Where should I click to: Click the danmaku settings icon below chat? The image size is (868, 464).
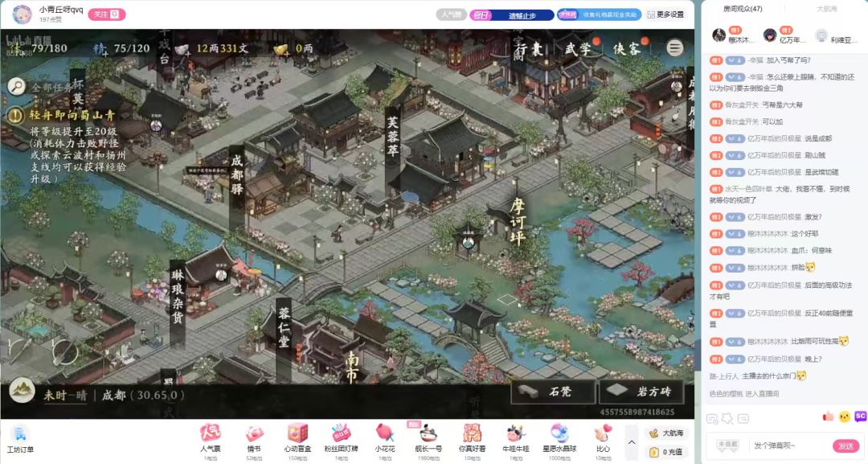point(713,419)
